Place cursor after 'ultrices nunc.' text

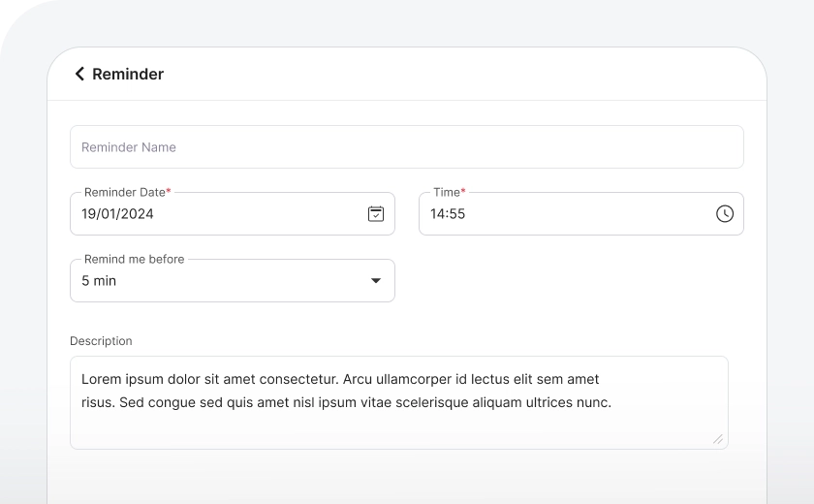tap(611, 402)
